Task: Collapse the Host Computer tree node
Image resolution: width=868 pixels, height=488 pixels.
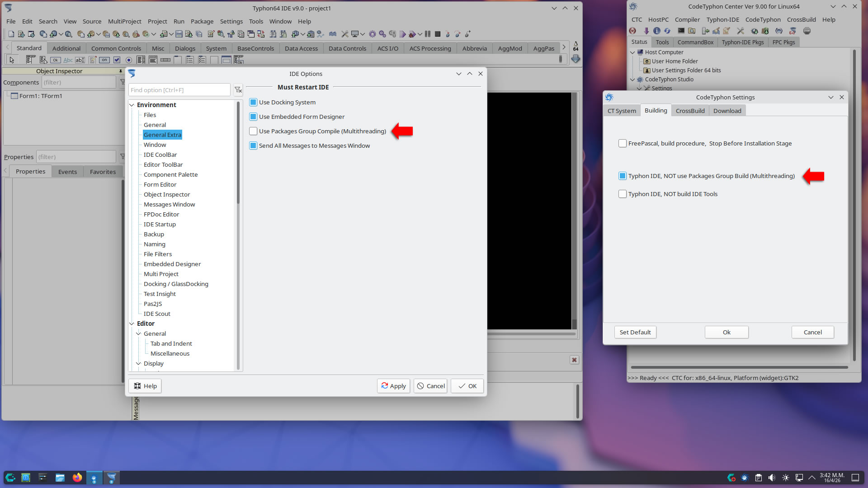Action: [632, 52]
